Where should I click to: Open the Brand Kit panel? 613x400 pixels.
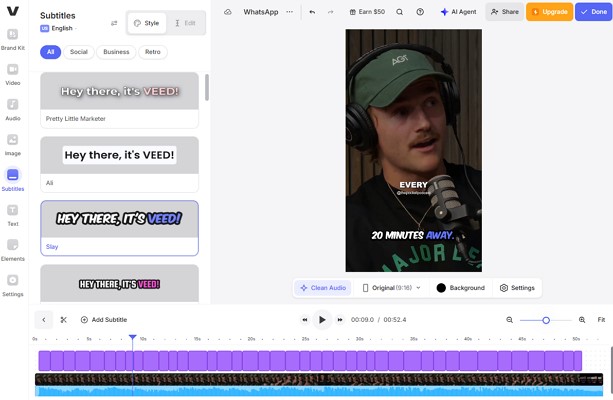click(x=13, y=39)
